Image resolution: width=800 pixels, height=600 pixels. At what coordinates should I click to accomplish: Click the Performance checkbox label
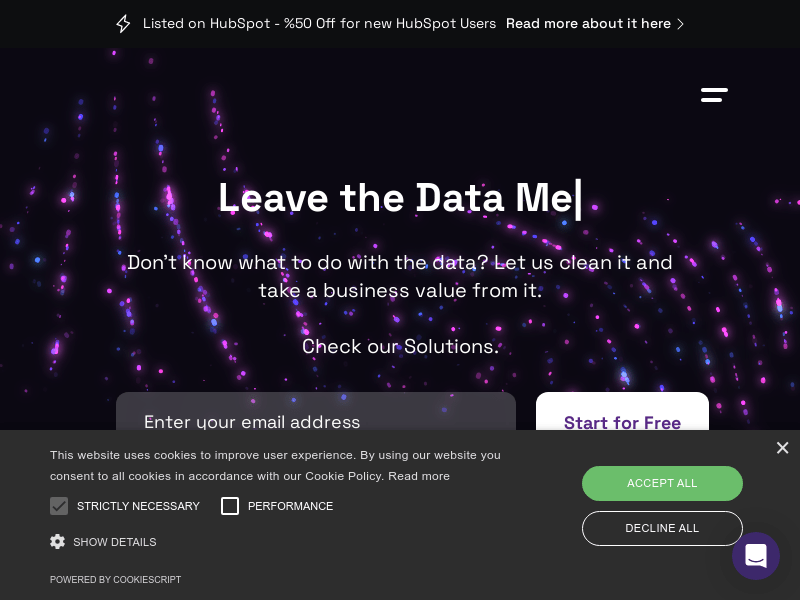tap(290, 506)
